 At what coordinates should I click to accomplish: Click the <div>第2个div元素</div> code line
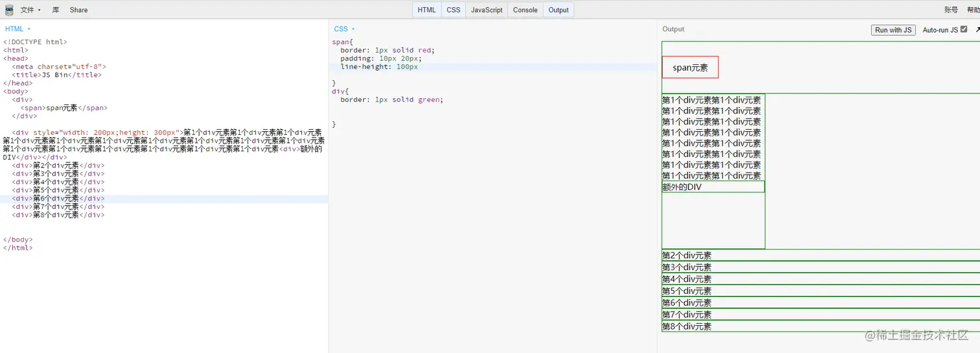(58, 165)
